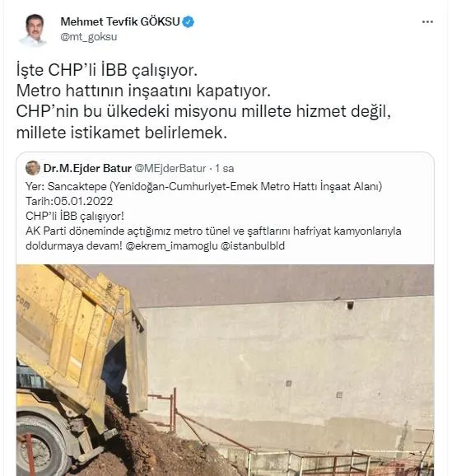Image resolution: width=461 pixels, height=476 pixels.
Task: Open quoted tweet via 'Yer: Sancaktepe' line
Action: click(203, 186)
